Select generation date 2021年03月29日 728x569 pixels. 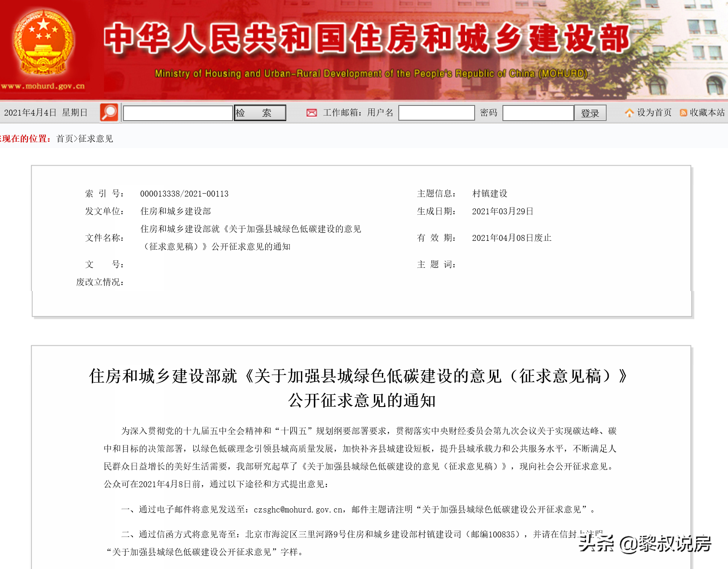[502, 211]
